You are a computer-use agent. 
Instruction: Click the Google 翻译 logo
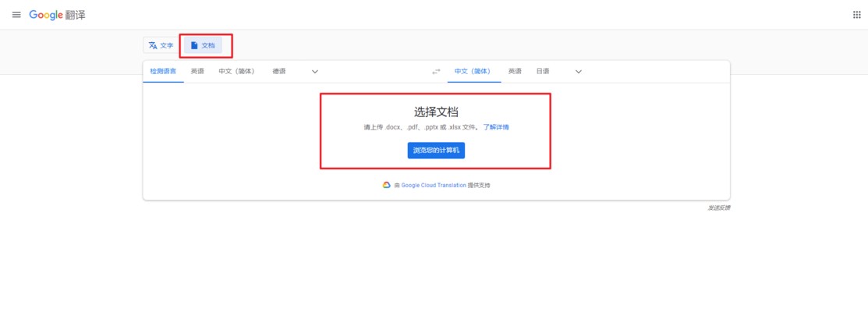(58, 15)
